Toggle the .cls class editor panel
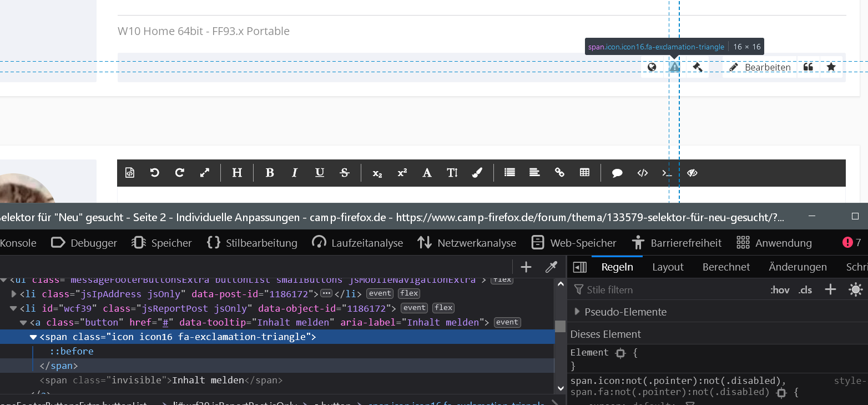Screen dimensions: 868x405 [805, 290]
